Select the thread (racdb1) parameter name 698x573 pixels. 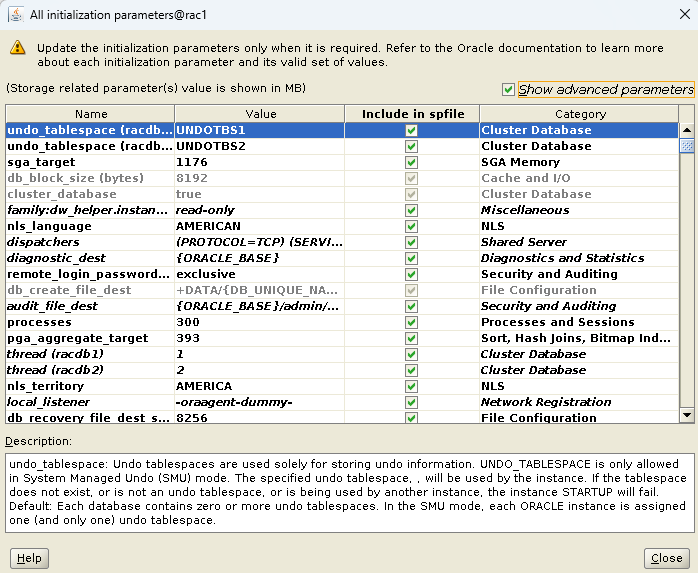pos(90,355)
